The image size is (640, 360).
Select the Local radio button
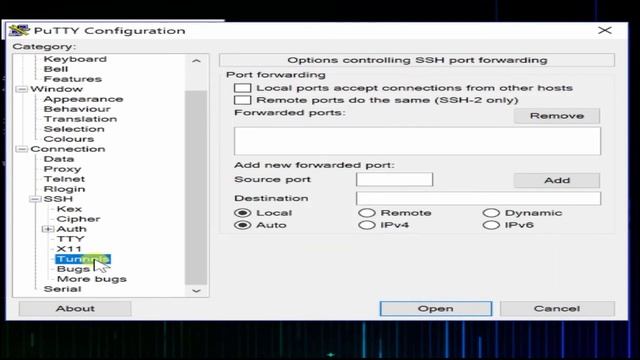pyautogui.click(x=242, y=213)
